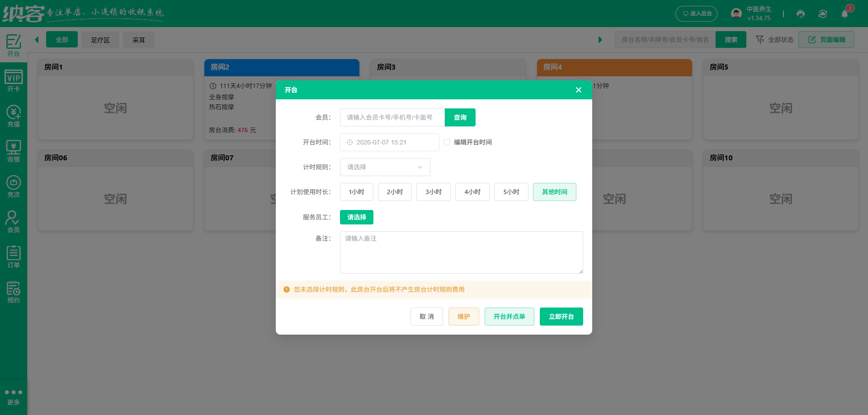
Task: Open the 房间10 idle room card
Action: (x=781, y=190)
